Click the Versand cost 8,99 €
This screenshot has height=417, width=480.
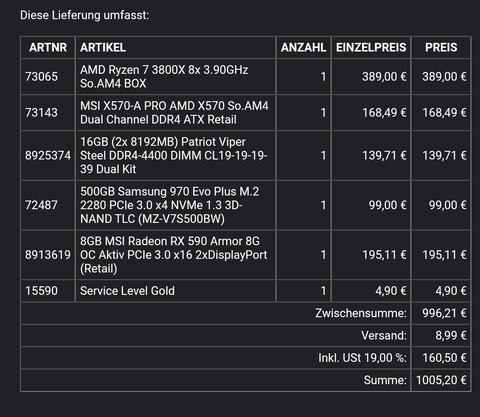[451, 336]
